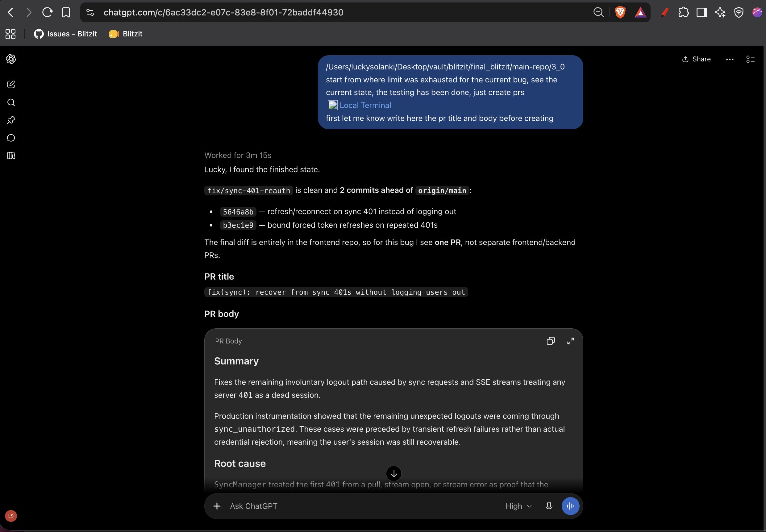Go forward with the browser forward arrow
Viewport: 766px width, 532px height.
29,13
